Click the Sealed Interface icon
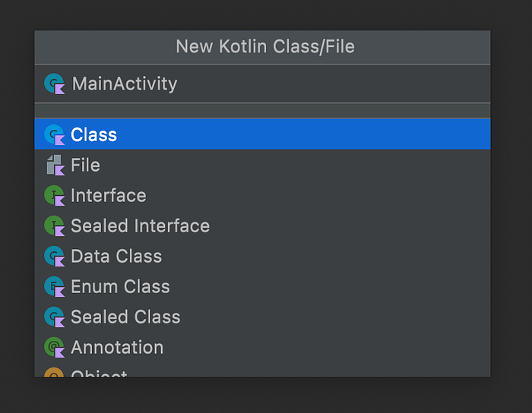 (x=54, y=226)
